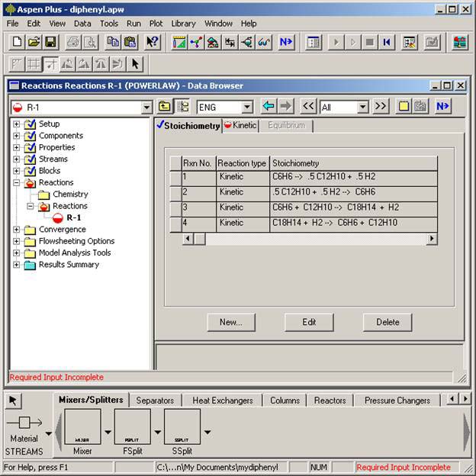Expand the Convergence tree node

tap(17, 230)
